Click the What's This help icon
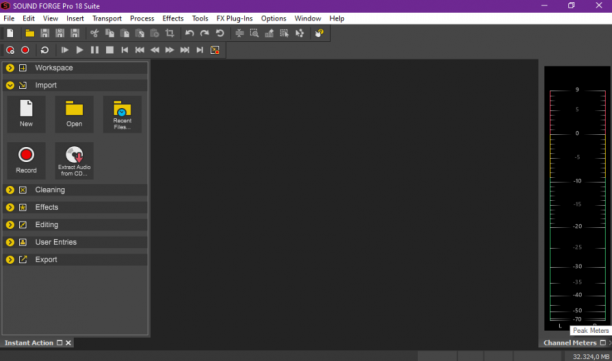 (x=319, y=33)
